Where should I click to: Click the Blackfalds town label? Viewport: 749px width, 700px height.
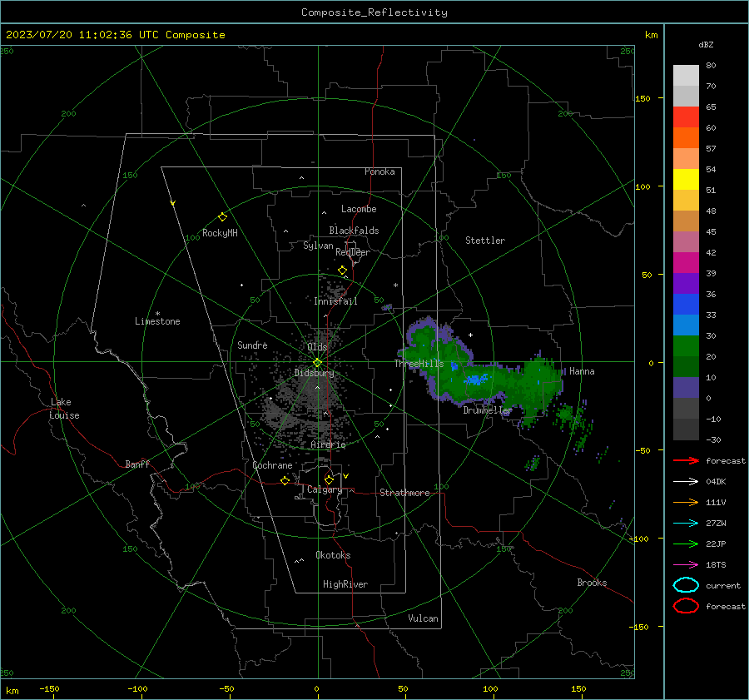[x=354, y=231]
